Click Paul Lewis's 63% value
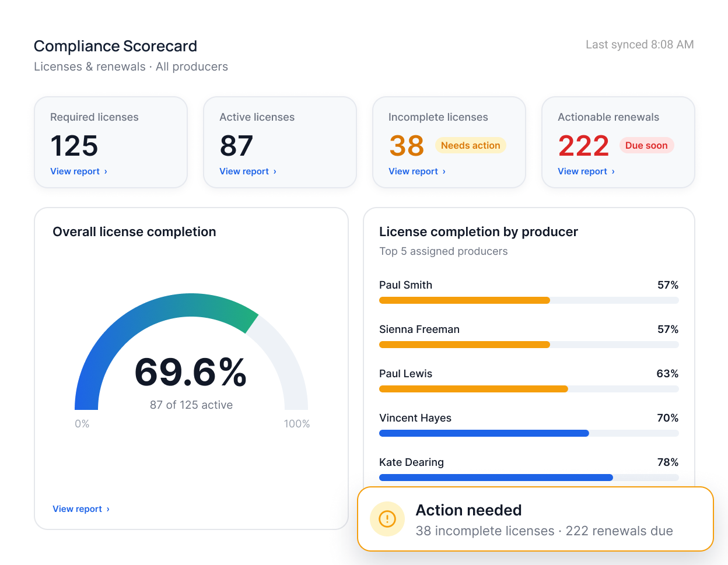 (667, 374)
